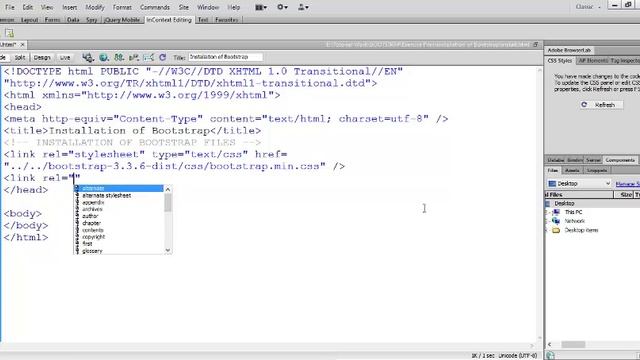The image size is (640, 360).
Task: Open the Adobe BrowserLab panel tab
Action: click(569, 50)
